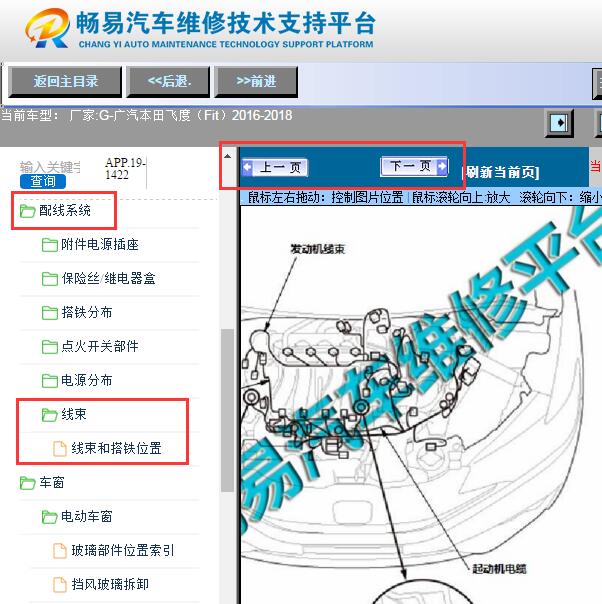The image size is (602, 604).
Task: Open 线束和搭铁位置 document
Action: point(116,448)
